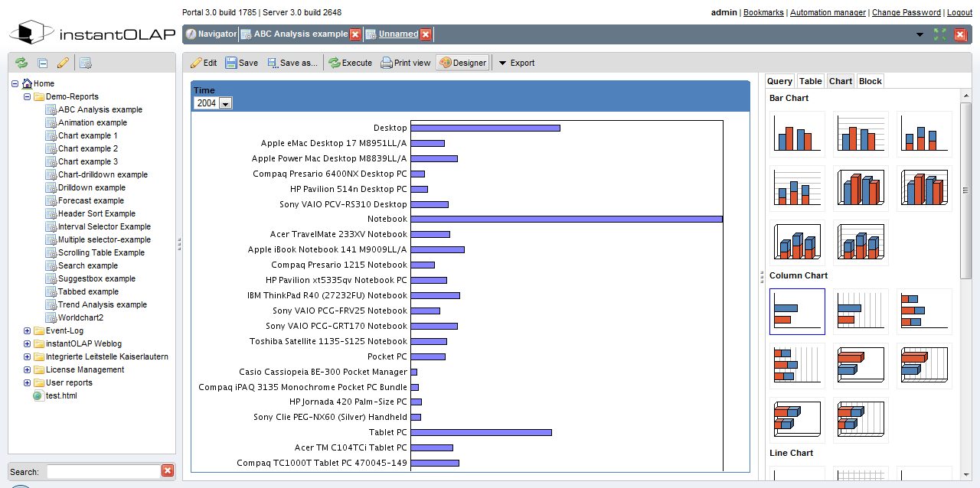Select the 3D stacked column chart with gridlines
The height and width of the screenshot is (488, 980).
(x=861, y=420)
